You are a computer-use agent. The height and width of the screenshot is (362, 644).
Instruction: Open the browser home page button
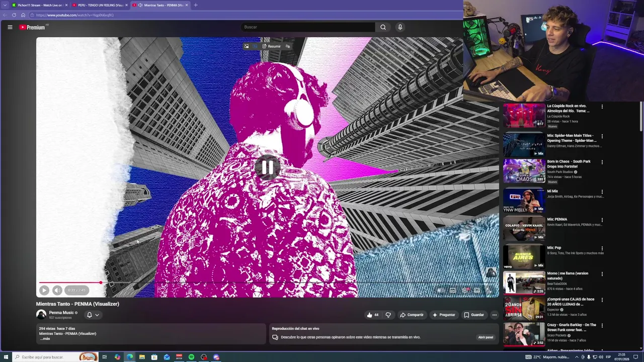tap(23, 15)
